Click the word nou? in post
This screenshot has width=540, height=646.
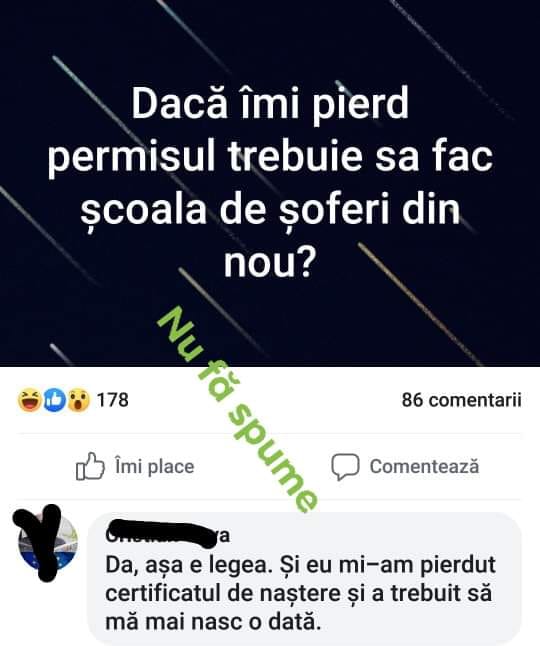(x=270, y=263)
